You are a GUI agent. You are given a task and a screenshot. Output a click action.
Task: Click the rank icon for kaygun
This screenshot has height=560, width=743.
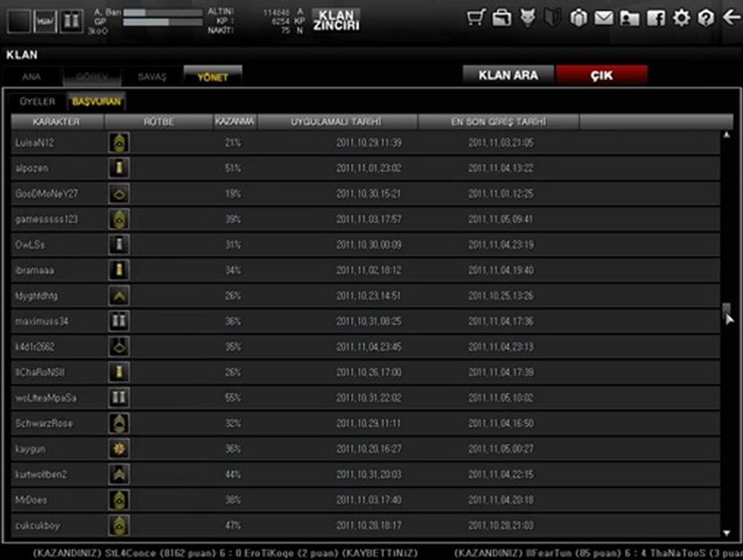point(119,449)
